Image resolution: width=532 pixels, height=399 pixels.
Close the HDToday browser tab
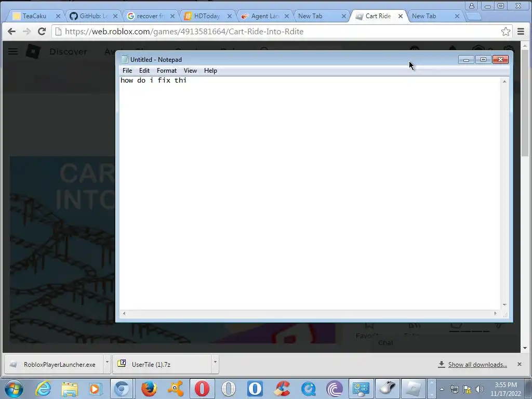click(x=230, y=16)
